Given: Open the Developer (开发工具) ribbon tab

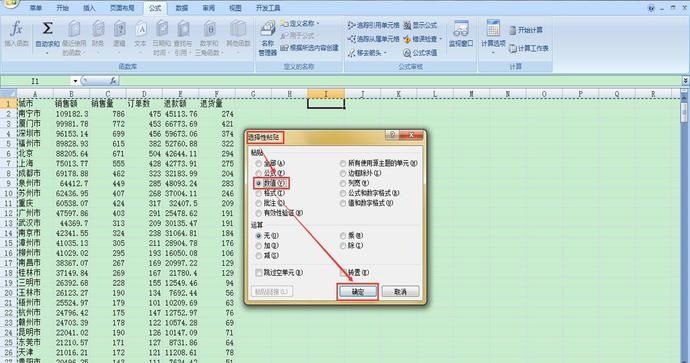Looking at the screenshot, I should coord(268,8).
